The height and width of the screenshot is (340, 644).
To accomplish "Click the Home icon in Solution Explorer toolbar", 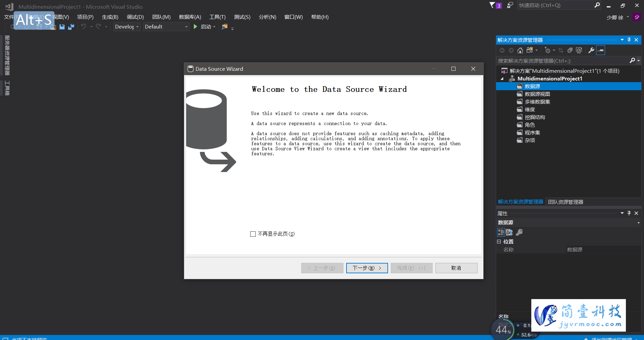I will pyautogui.click(x=520, y=50).
